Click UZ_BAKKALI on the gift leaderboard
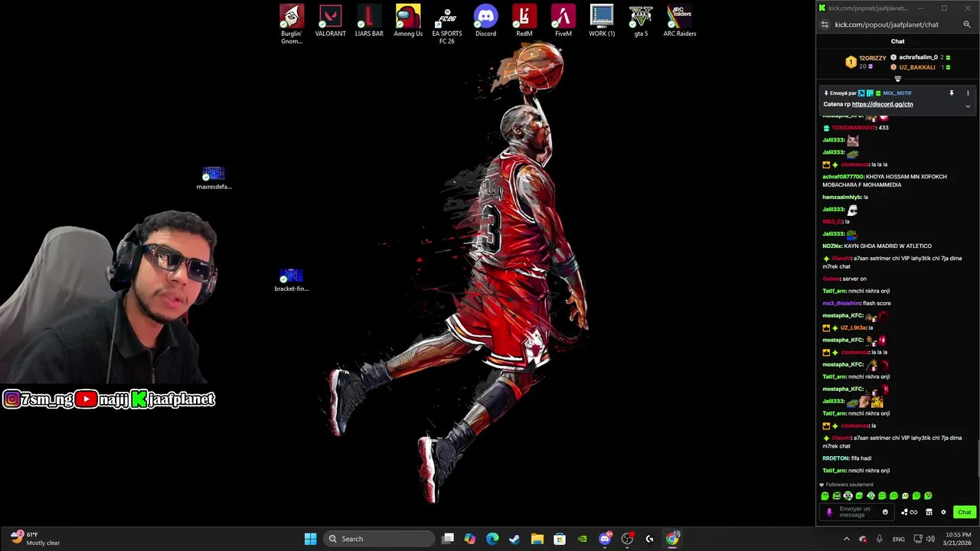Viewport: 980px width, 551px height. point(917,67)
